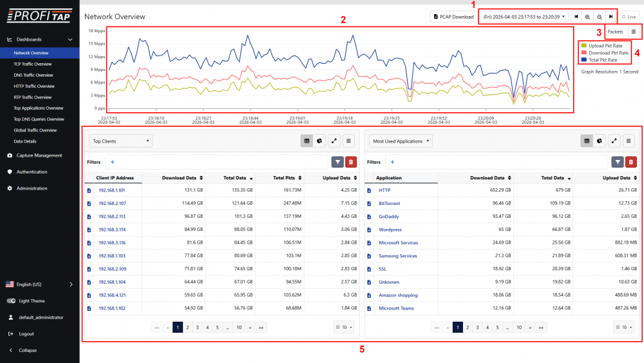Image resolution: width=644 pixels, height=363 pixels.
Task: Apply filter using funnel icon in Most Used Applications
Action: pos(617,162)
